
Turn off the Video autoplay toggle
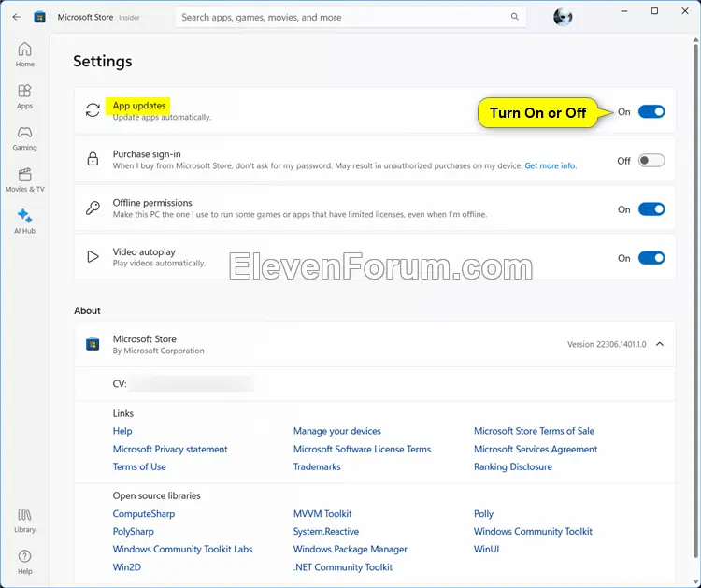651,258
